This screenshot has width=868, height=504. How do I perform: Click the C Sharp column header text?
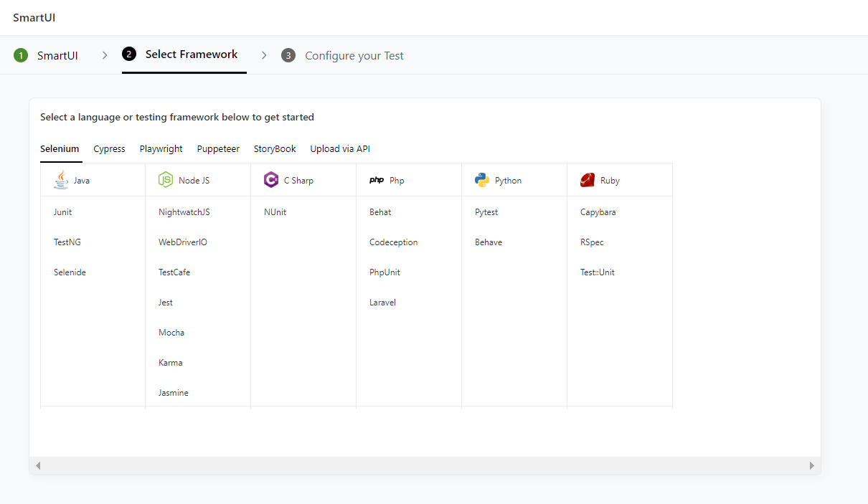298,181
